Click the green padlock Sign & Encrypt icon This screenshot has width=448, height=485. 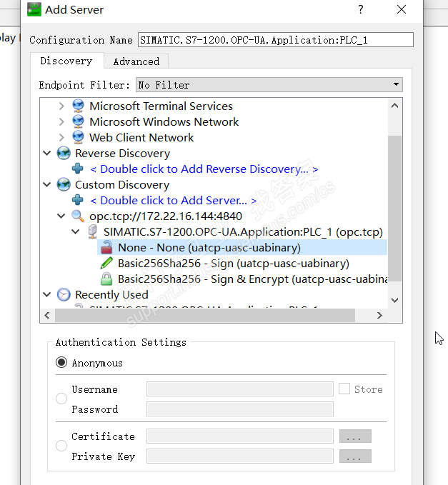(x=106, y=279)
